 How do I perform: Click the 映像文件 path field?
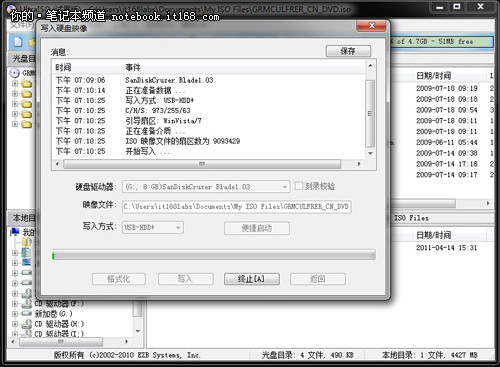tap(237, 207)
